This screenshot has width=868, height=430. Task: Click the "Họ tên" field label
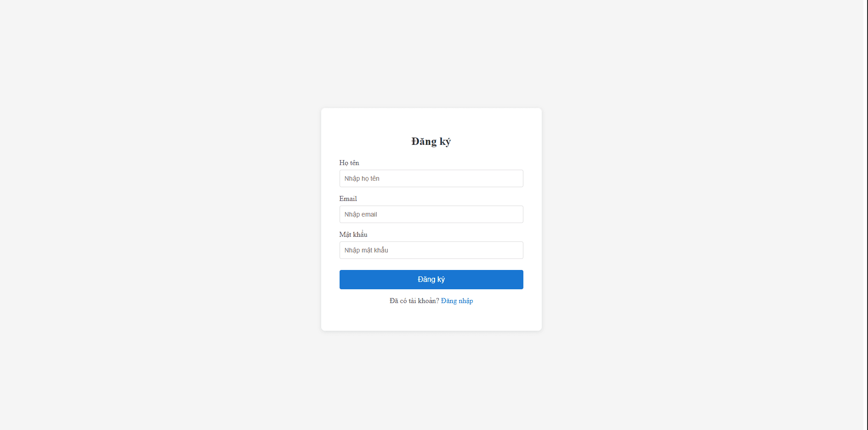point(349,163)
